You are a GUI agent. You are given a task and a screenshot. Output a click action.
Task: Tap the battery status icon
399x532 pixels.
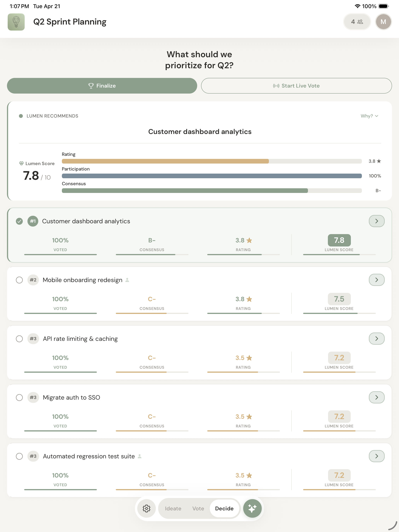(384, 6)
